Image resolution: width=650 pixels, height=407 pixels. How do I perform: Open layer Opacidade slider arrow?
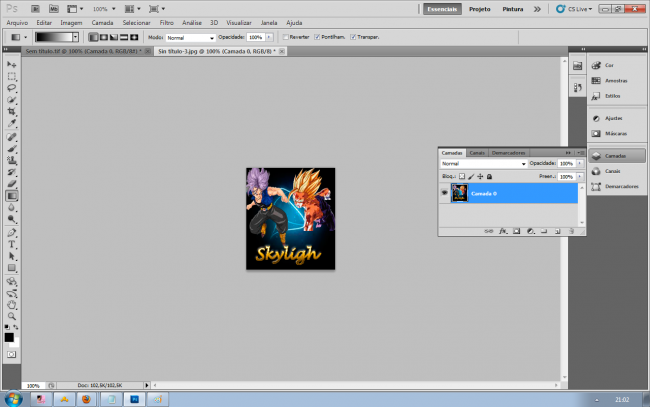coord(580,164)
